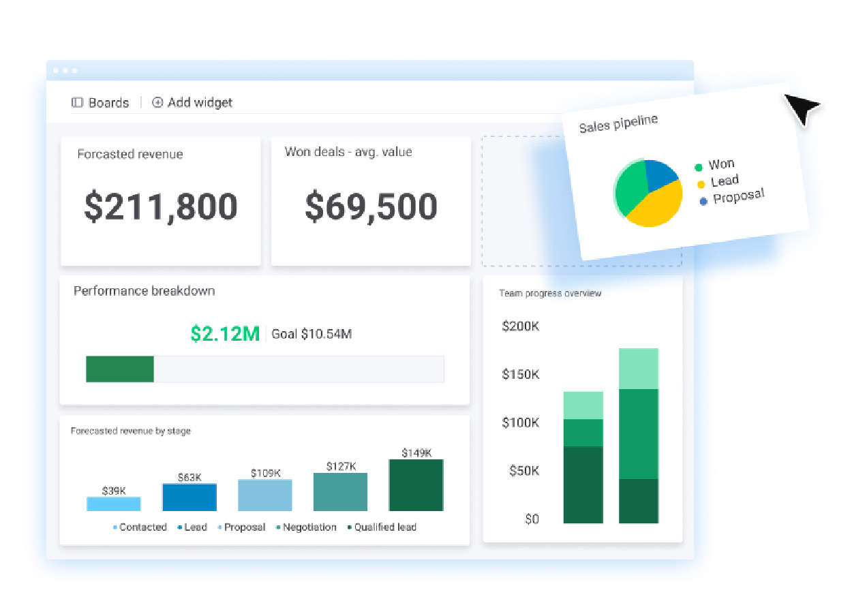
Task: Click the blue Proposal legend dot
Action: (703, 200)
